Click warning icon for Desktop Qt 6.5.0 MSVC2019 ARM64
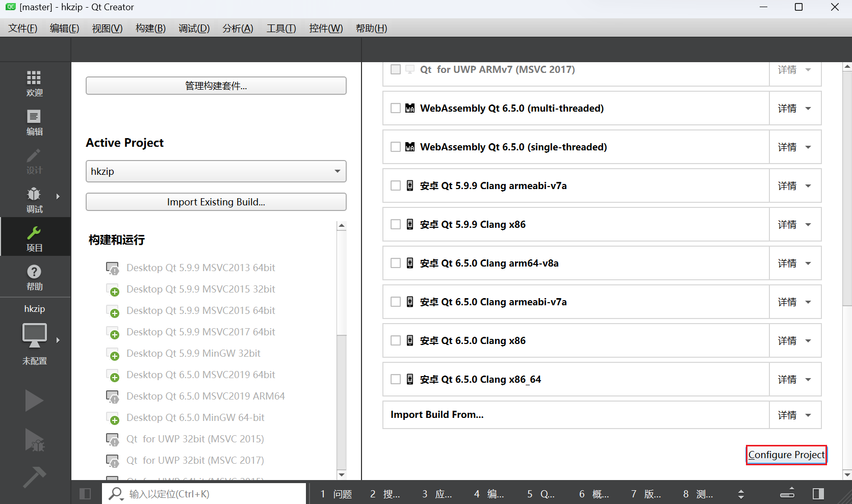 tap(113, 397)
